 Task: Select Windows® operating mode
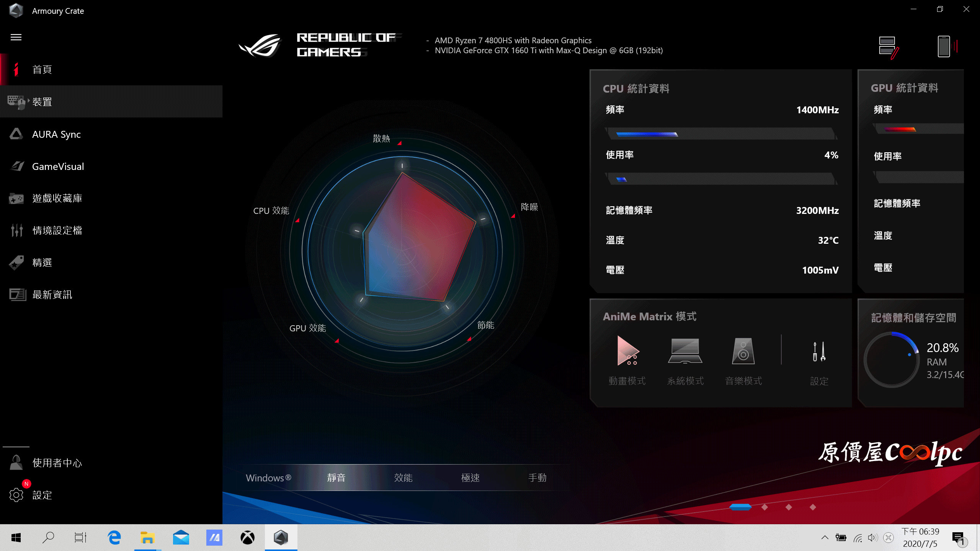click(x=269, y=478)
